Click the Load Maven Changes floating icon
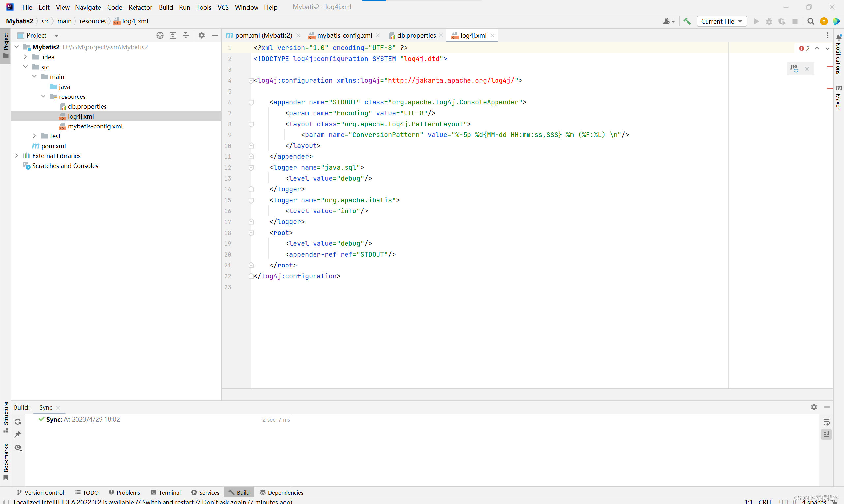844x504 pixels. (794, 69)
